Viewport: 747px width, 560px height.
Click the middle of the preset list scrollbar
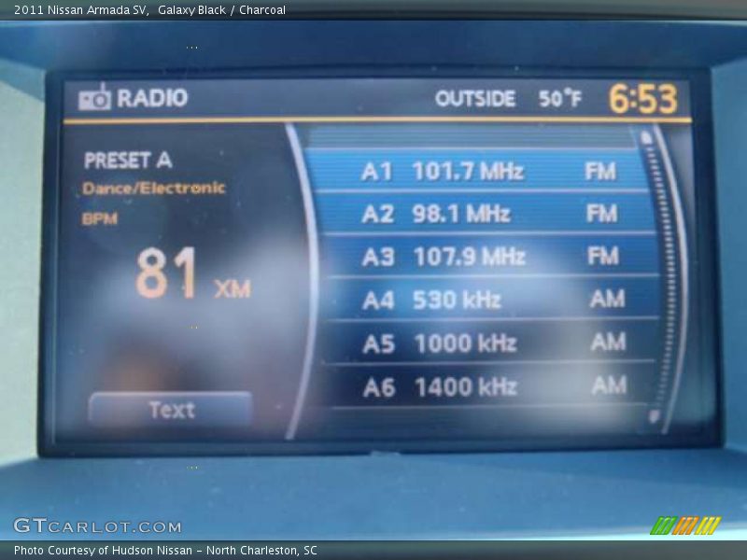point(659,275)
